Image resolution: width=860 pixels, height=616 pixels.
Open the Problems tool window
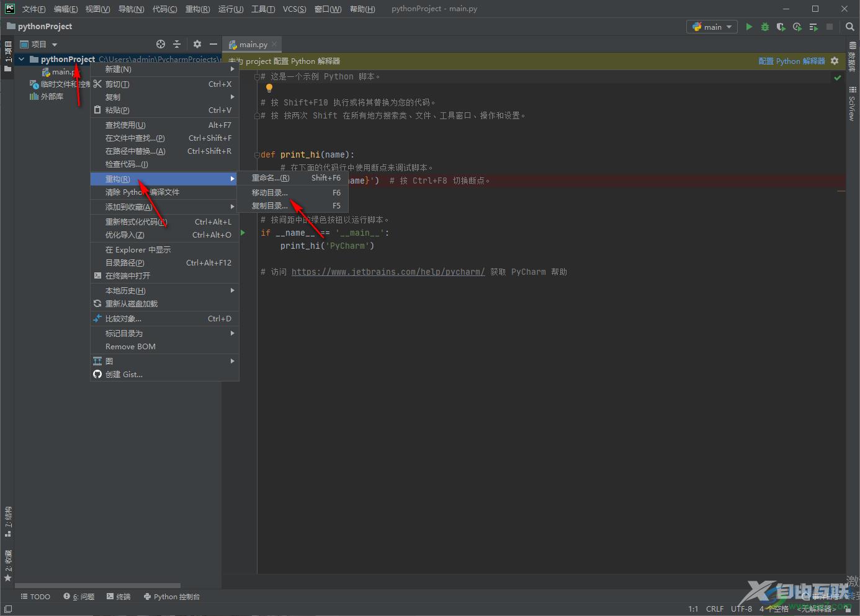tap(79, 597)
